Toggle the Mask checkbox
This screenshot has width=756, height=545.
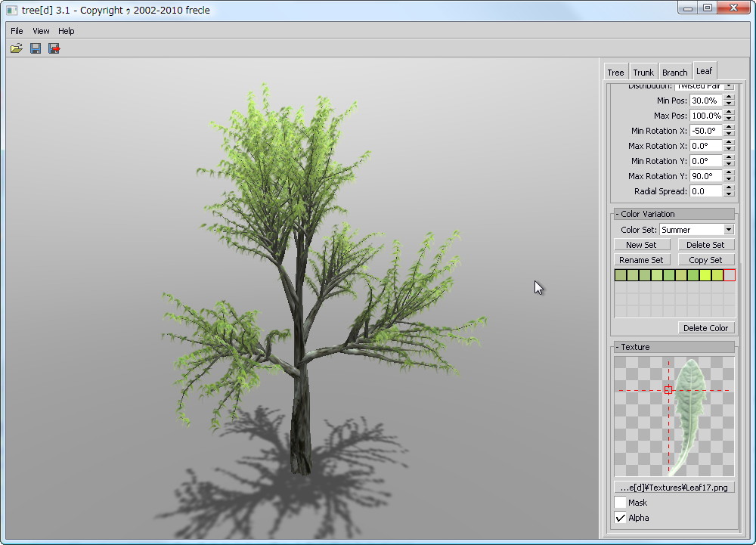[621, 503]
